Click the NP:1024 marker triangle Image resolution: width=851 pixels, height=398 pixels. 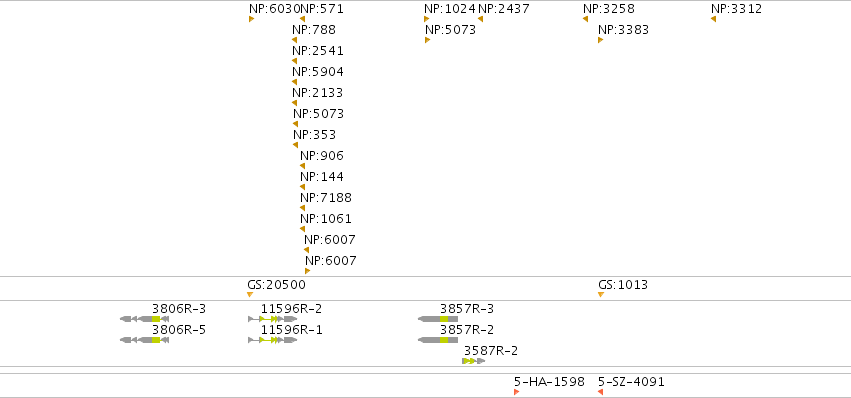[x=427, y=19]
